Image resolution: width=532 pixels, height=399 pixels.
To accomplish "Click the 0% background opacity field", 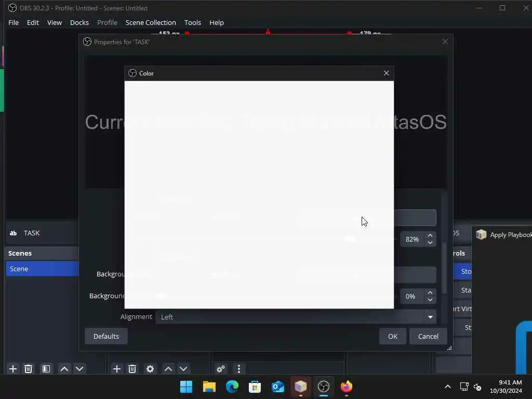I will click(413, 296).
